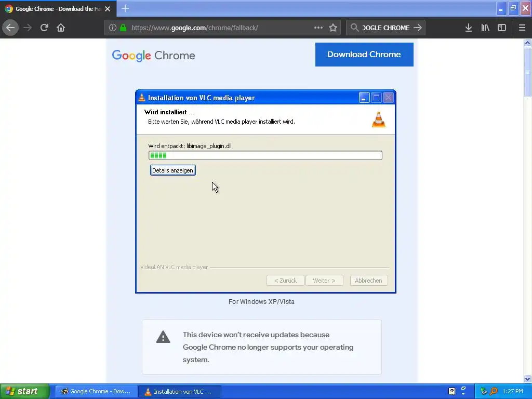Click the installation progress bar
Image resolution: width=532 pixels, height=399 pixels.
click(x=265, y=155)
